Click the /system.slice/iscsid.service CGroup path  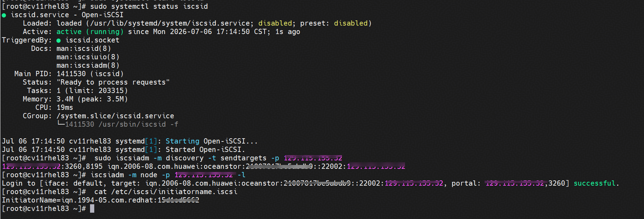tap(115, 116)
